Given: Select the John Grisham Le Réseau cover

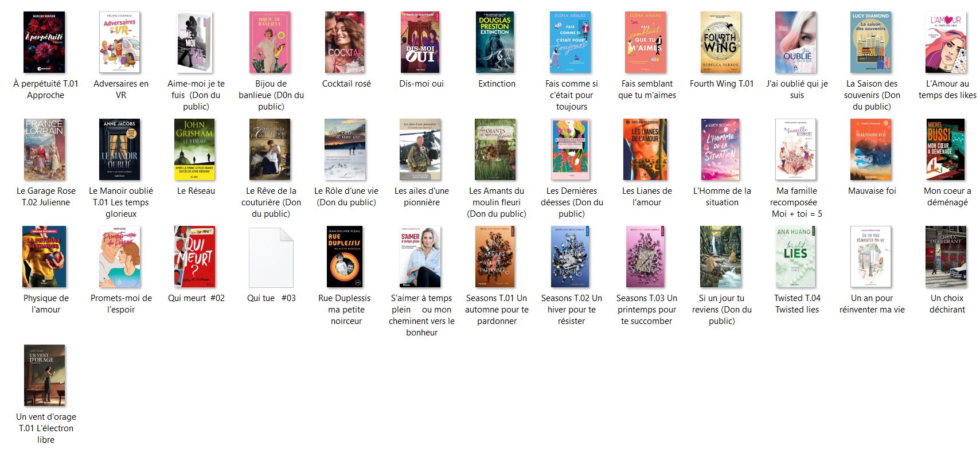Looking at the screenshot, I should (x=195, y=150).
